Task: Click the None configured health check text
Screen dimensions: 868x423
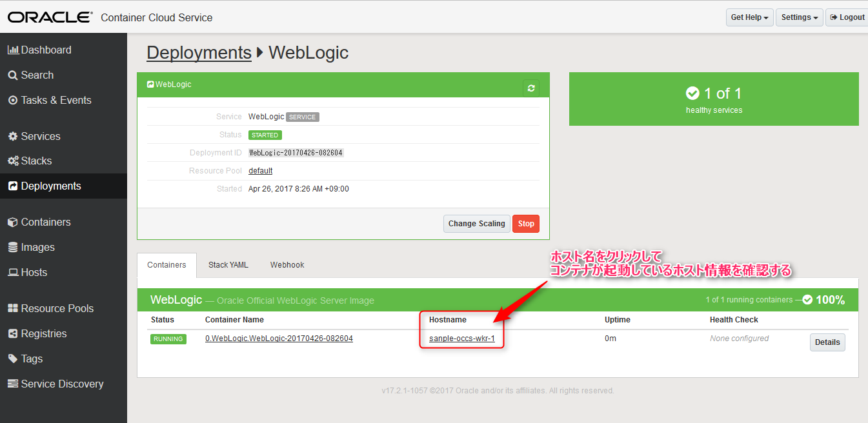Action: pos(740,339)
